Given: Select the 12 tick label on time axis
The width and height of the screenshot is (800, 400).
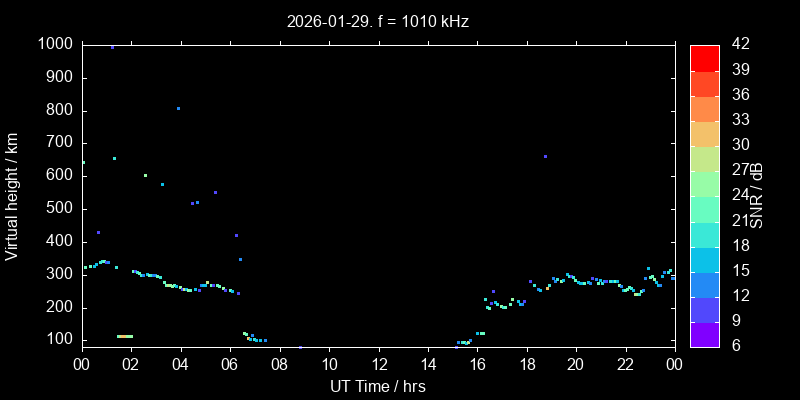Looking at the screenshot, I should (x=378, y=364).
